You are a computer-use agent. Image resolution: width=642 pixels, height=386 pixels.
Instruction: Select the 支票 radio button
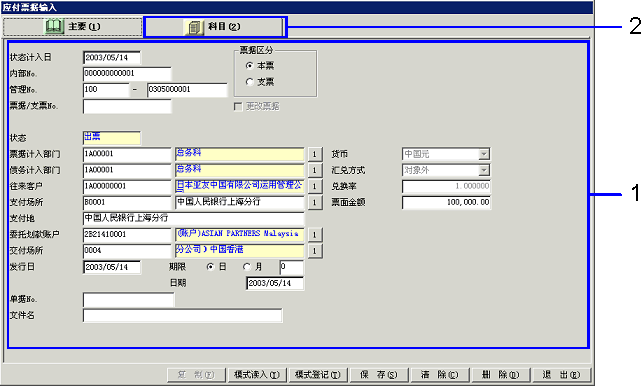tap(249, 82)
